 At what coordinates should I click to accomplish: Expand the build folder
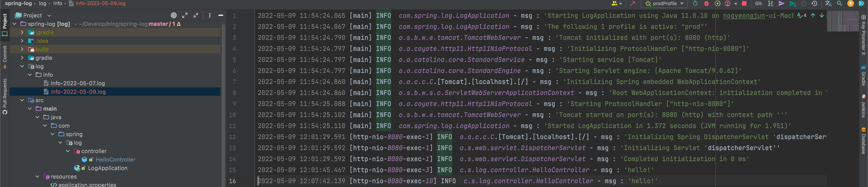pos(22,49)
